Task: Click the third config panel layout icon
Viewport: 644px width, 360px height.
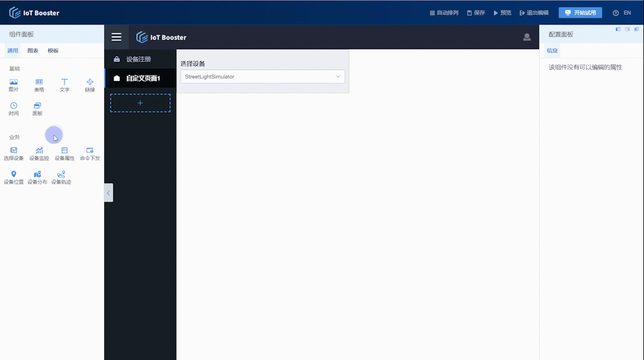Action: pos(636,29)
